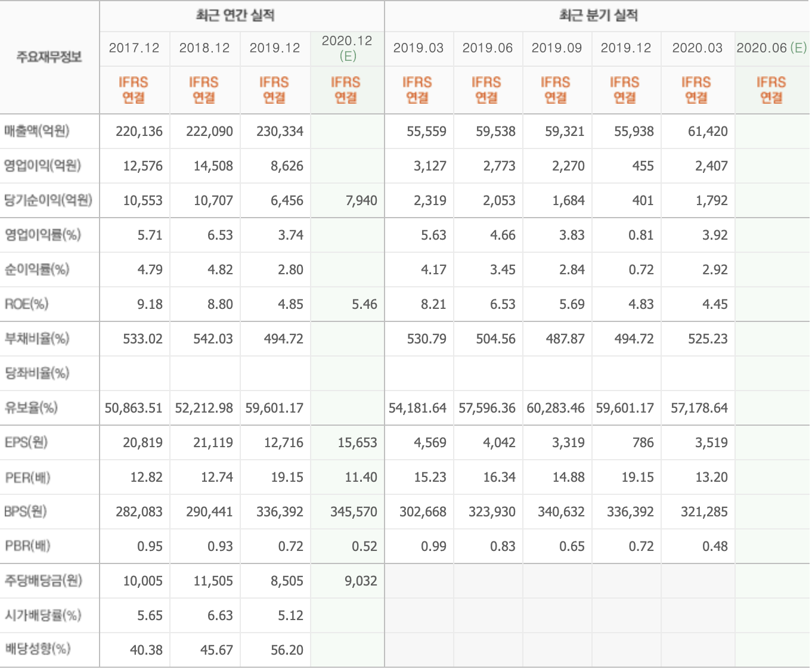
Task: Select the ROE(%) row label
Action: pos(26,304)
